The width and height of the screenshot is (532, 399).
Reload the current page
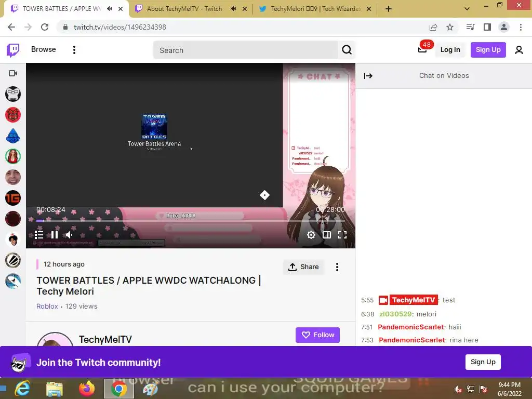45,27
